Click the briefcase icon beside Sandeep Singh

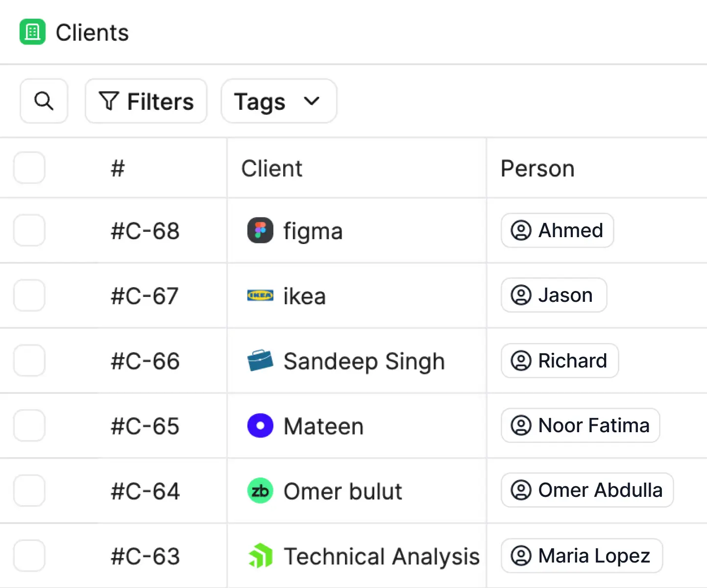pos(260,361)
